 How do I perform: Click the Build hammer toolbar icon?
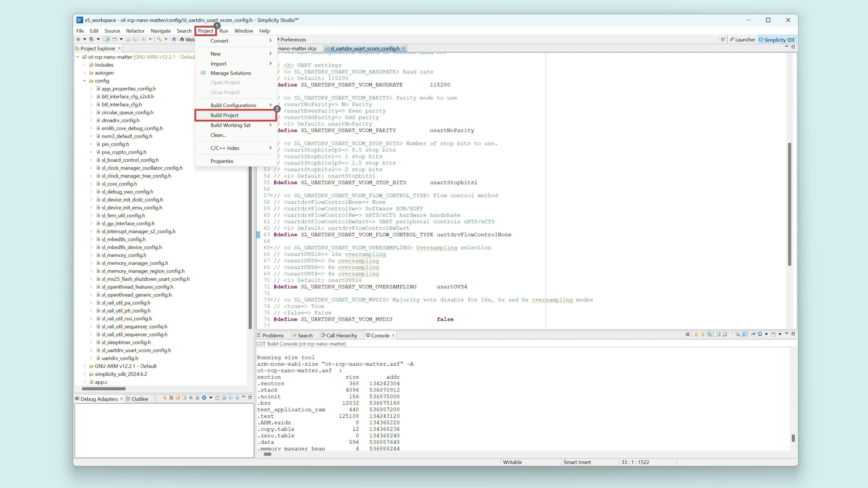coord(159,39)
